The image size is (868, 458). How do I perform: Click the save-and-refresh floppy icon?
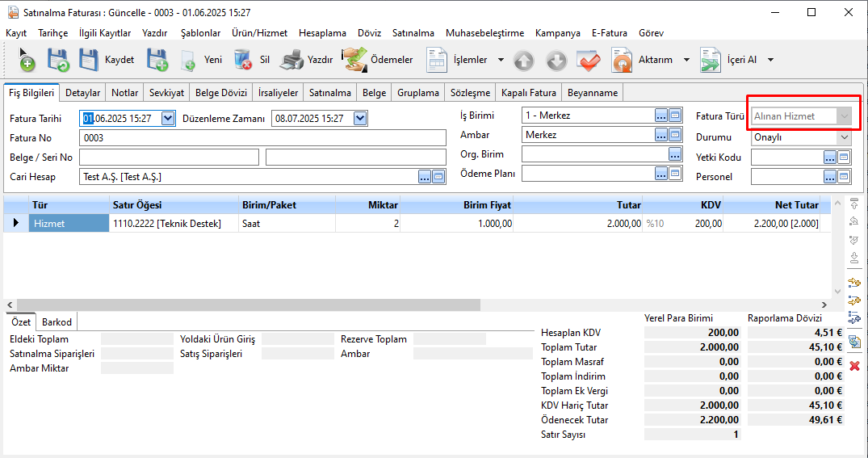pyautogui.click(x=58, y=60)
